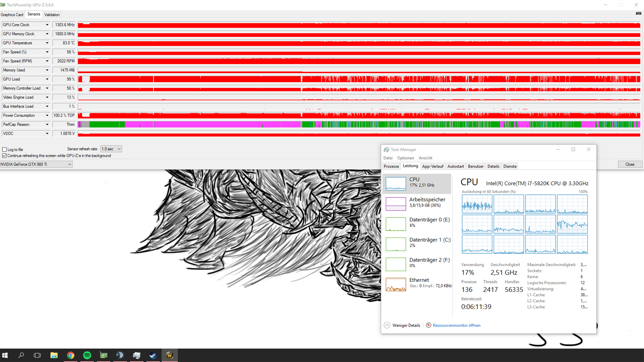644x362 pixels.
Task: Expand the GPU Temperature sensor dropdown arrow
Action: click(47, 43)
